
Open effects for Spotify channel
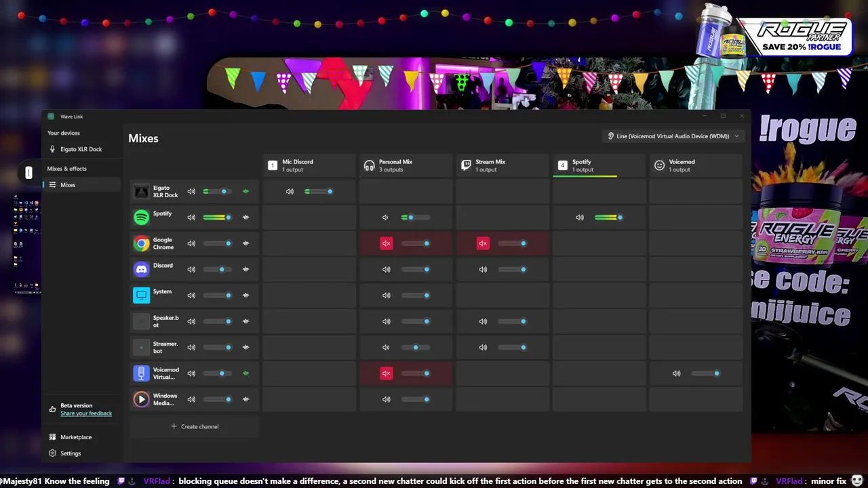245,217
